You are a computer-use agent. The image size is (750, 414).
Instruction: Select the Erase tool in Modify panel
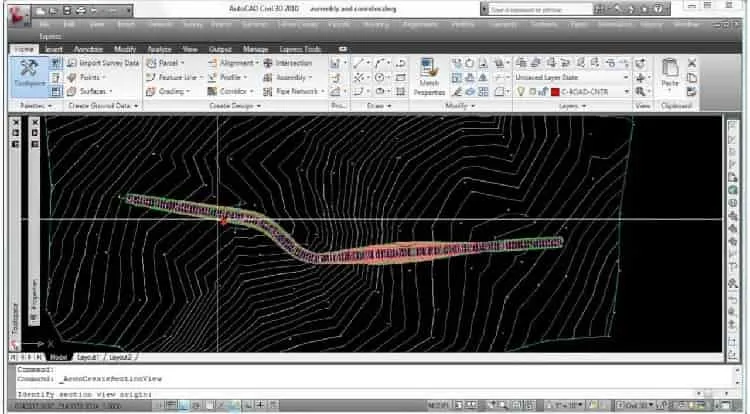[457, 91]
